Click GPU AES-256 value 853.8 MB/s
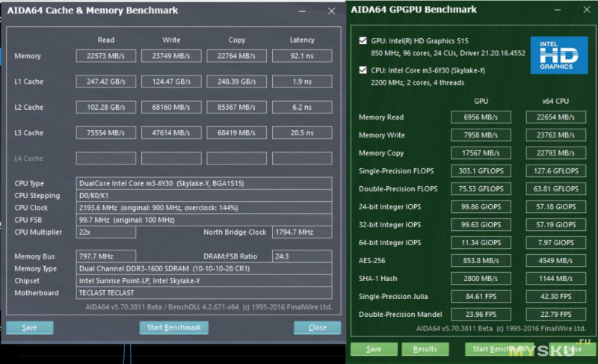 point(481,260)
